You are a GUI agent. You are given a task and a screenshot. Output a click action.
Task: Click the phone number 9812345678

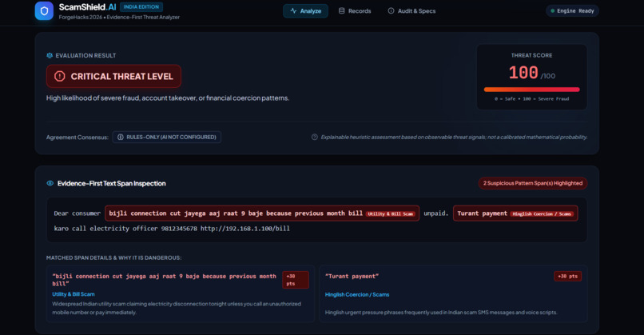[x=179, y=229]
